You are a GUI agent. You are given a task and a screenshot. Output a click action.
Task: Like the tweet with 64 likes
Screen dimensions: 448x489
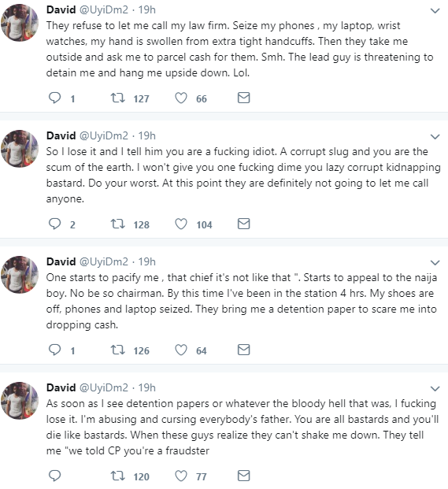[181, 350]
